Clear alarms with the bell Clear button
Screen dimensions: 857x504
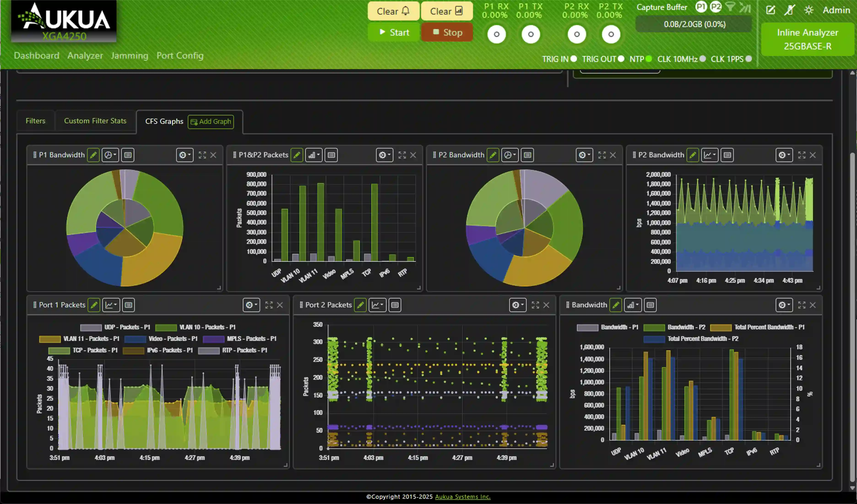(x=393, y=11)
